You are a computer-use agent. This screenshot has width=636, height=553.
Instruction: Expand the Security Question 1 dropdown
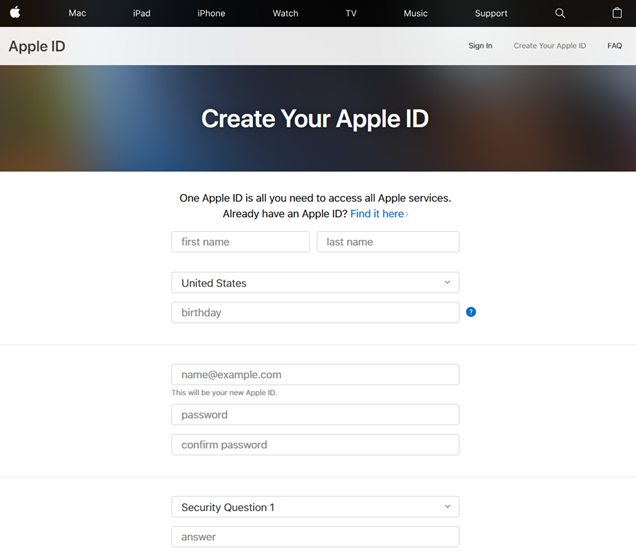point(315,507)
